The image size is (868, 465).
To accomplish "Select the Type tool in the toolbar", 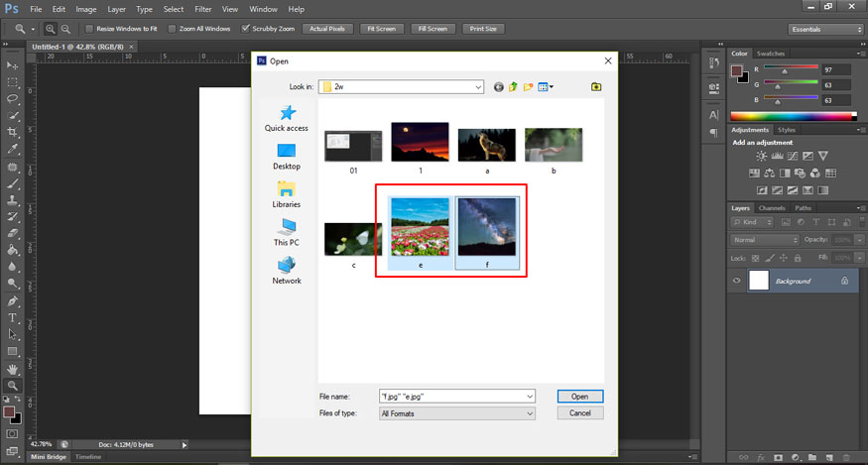I will 13,318.
